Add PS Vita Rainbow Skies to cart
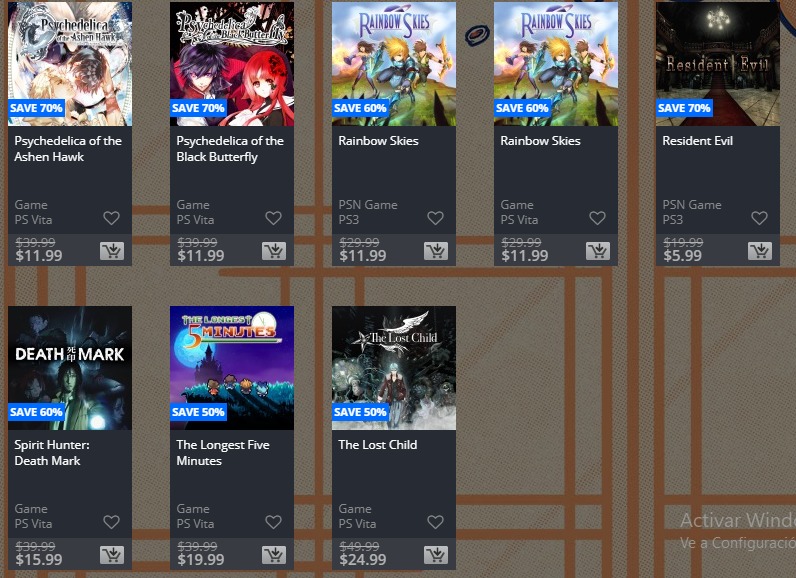796x578 pixels. [598, 251]
